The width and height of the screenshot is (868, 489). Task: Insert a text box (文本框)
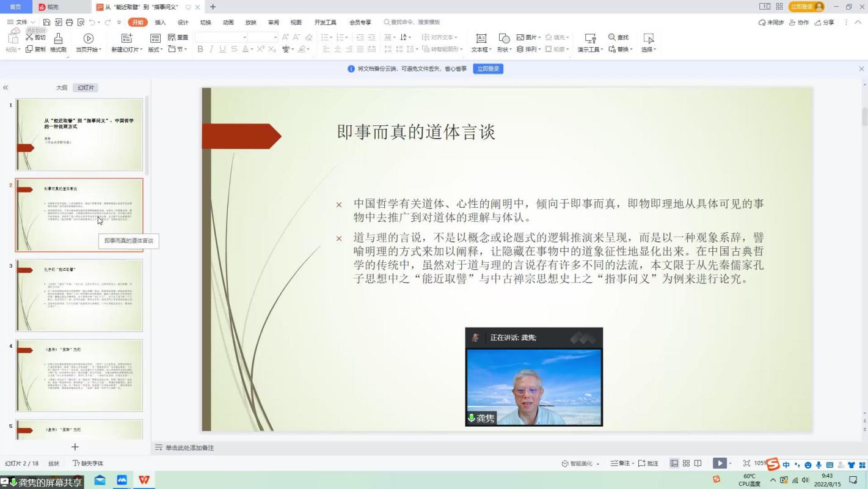point(481,39)
